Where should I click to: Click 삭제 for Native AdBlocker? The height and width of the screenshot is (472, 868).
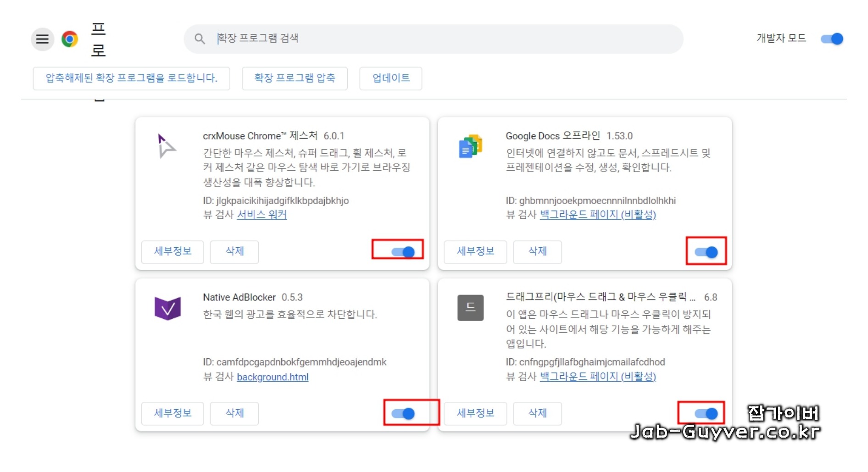tap(234, 414)
